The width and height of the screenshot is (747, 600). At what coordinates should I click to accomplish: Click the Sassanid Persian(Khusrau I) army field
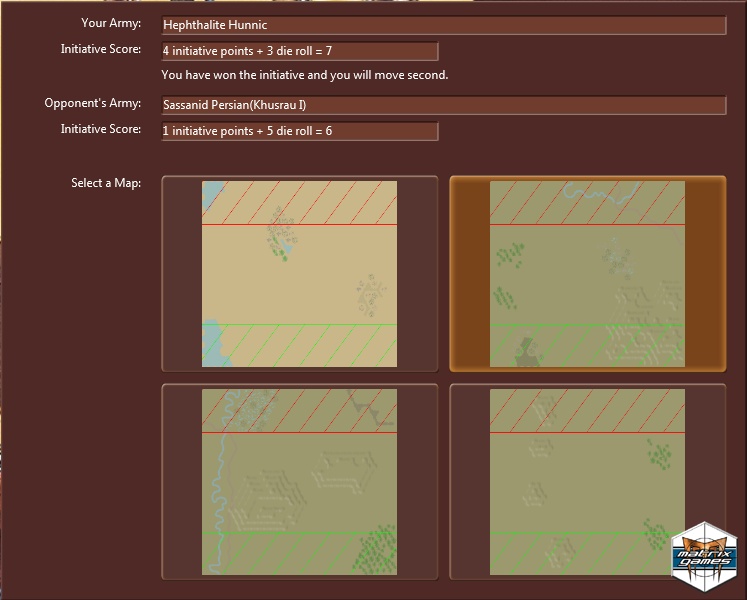tap(443, 105)
